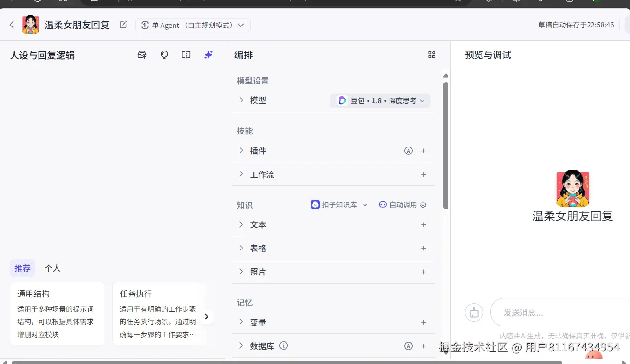
Task: Click the 发送消息 input field
Action: coord(560,313)
